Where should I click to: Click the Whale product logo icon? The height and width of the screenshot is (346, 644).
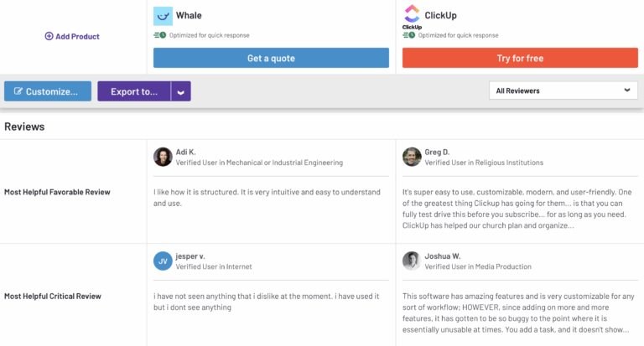(x=163, y=15)
